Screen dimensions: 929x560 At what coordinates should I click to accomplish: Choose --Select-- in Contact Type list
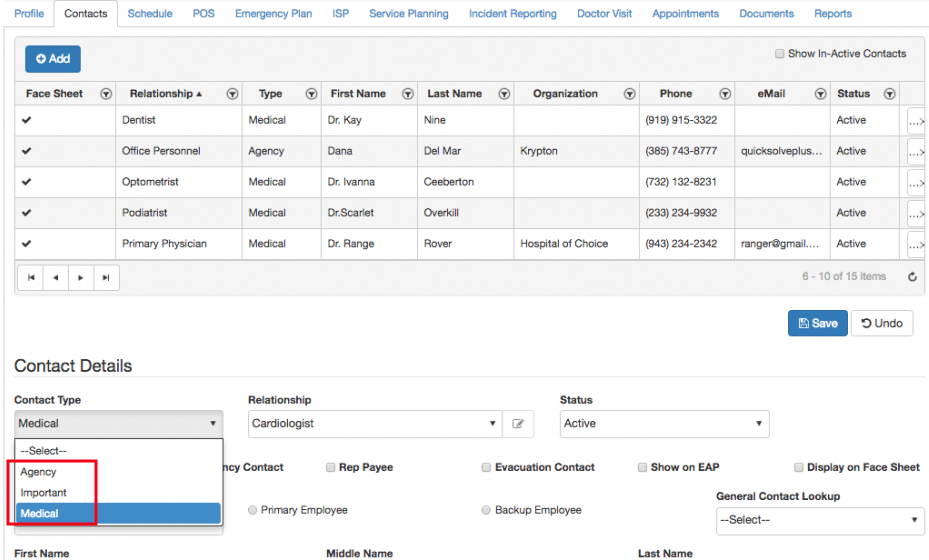pyautogui.click(x=118, y=451)
